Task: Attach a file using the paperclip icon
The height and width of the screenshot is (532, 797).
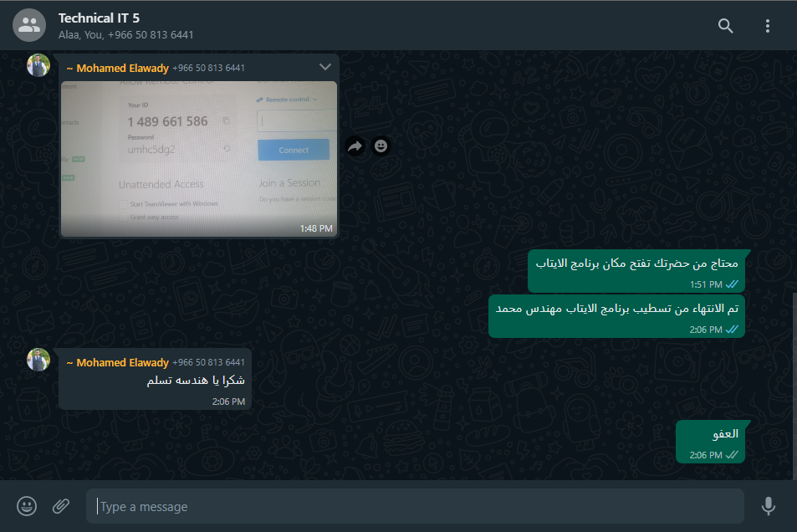Action: 61,506
